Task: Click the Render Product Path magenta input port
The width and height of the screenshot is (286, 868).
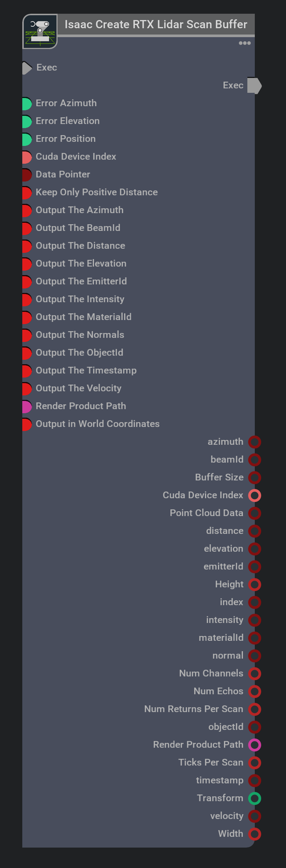Action: coord(27,407)
